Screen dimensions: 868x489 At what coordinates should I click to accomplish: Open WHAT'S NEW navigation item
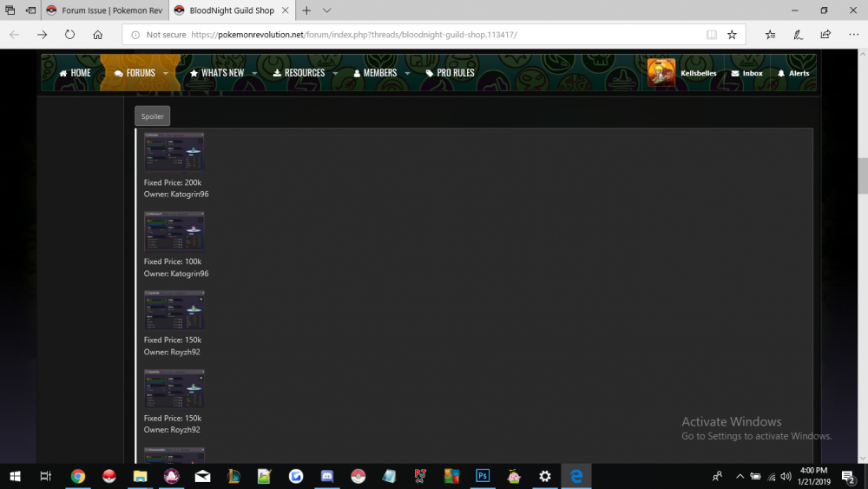click(x=217, y=73)
